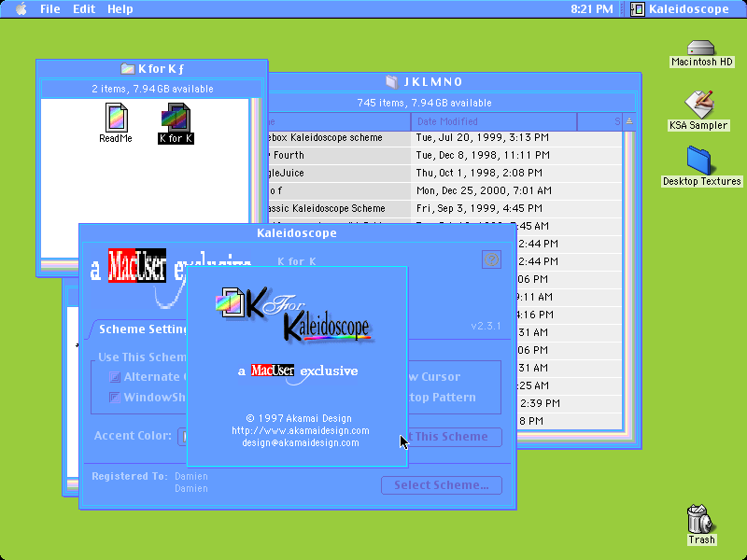Select the Fourth row in JKLMNO
The image size is (747, 560).
pos(445,155)
